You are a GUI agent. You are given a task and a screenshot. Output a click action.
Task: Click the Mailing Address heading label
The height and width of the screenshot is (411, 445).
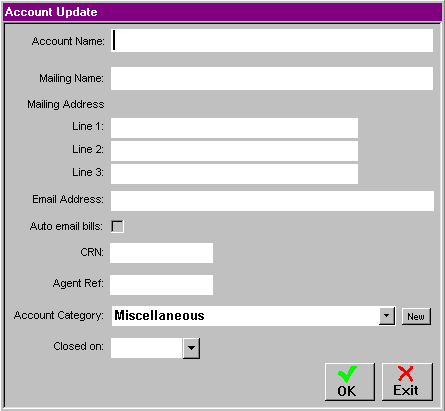pyautogui.click(x=66, y=104)
